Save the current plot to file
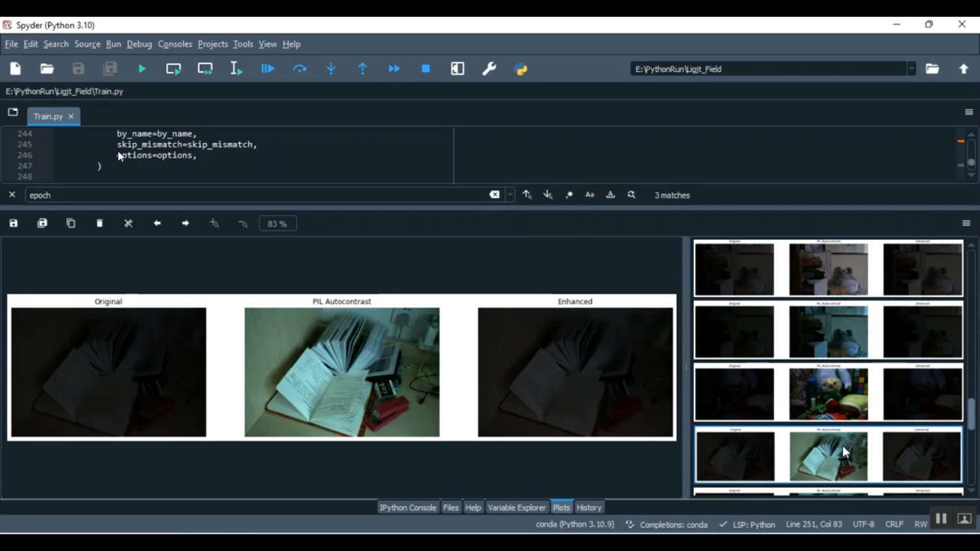The height and width of the screenshot is (551, 980). point(12,223)
